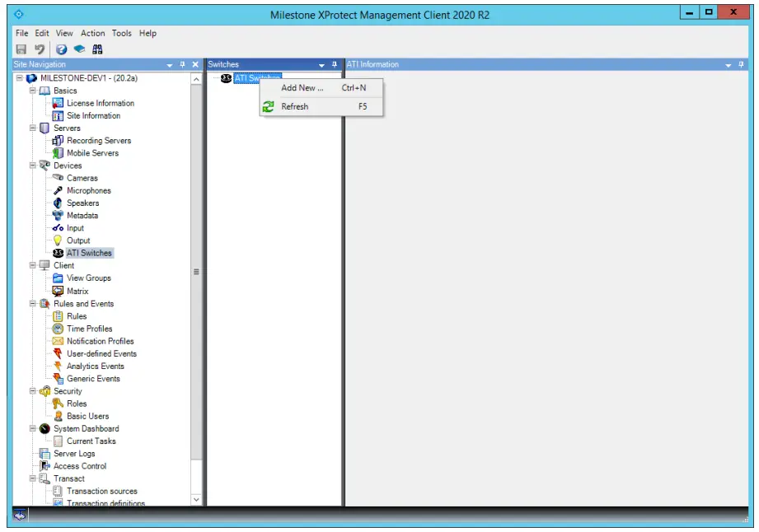Open the View menu
Image resolution: width=759 pixels, height=532 pixels.
point(64,34)
